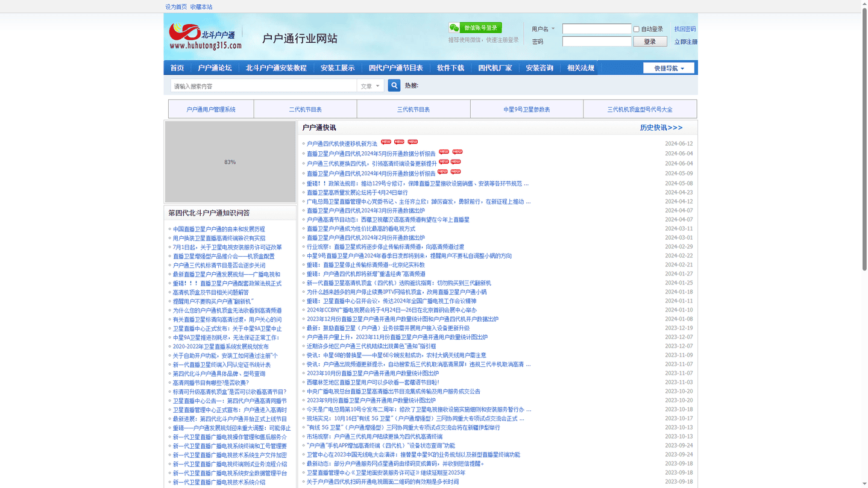This screenshot has width=868, height=488.
Task: Open 北斗户户通安装教程 nav tab
Action: tap(276, 68)
